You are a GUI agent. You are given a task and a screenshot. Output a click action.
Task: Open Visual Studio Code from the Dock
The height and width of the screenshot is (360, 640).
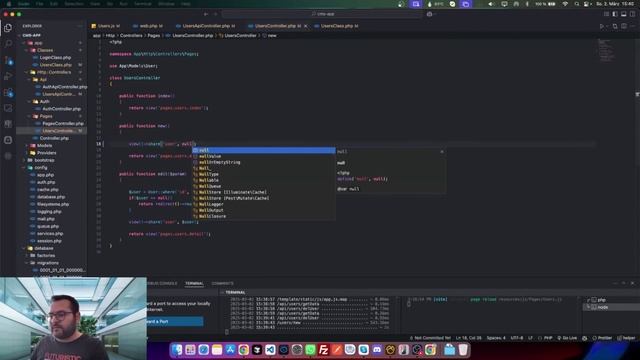[x=270, y=350]
